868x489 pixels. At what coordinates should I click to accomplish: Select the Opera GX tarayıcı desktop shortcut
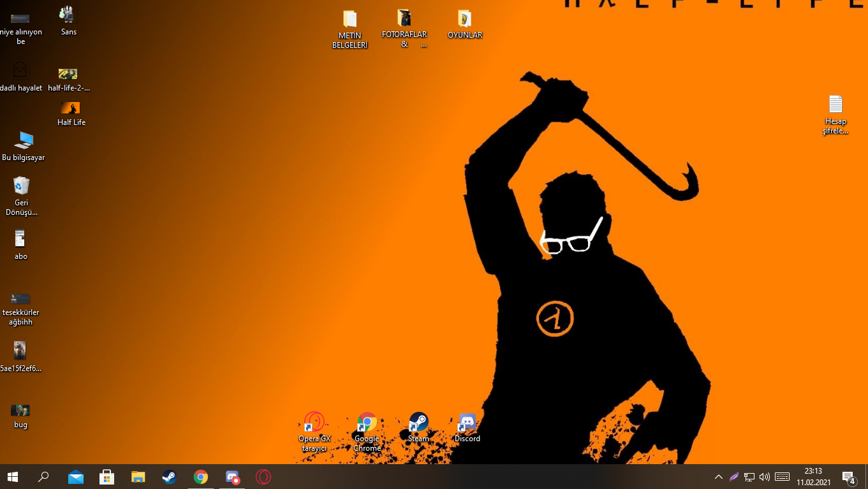click(x=314, y=432)
